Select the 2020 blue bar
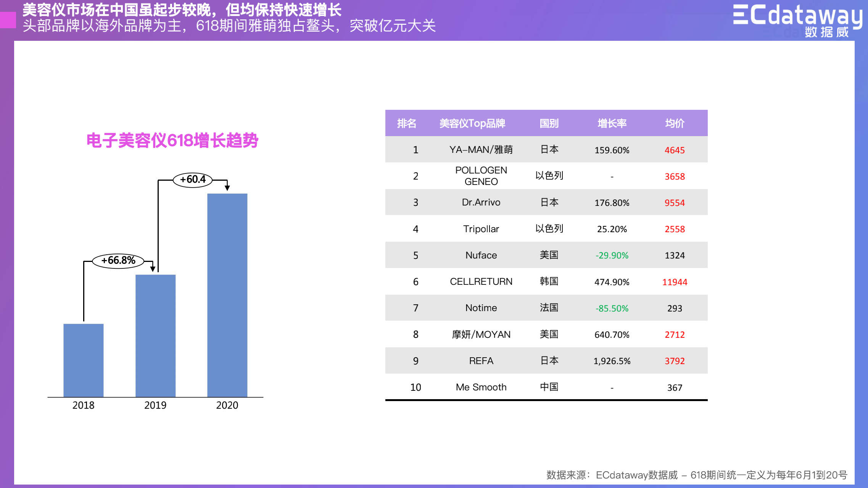Viewport: 868px width, 488px height. pyautogui.click(x=227, y=295)
